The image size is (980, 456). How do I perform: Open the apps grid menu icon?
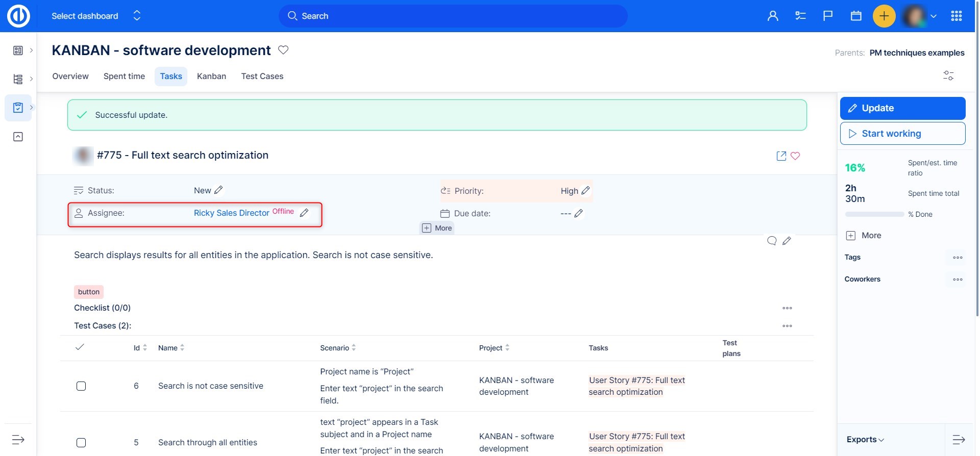(957, 16)
